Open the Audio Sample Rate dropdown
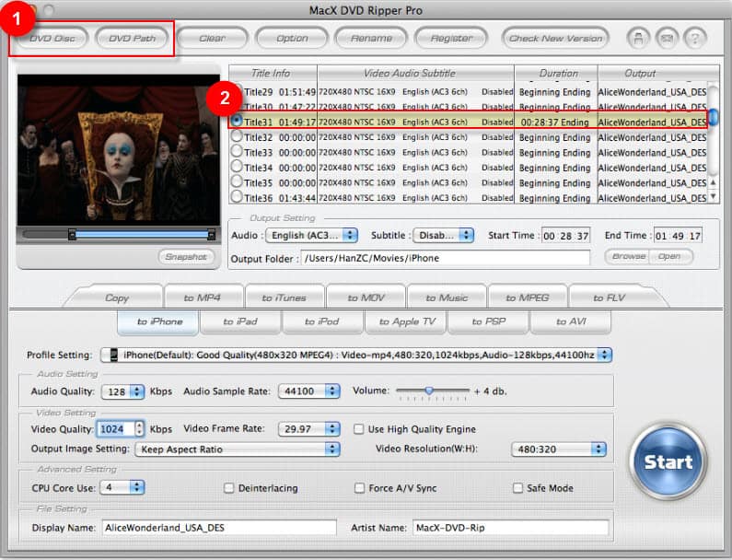Viewport: 732px width, 560px height. point(309,391)
